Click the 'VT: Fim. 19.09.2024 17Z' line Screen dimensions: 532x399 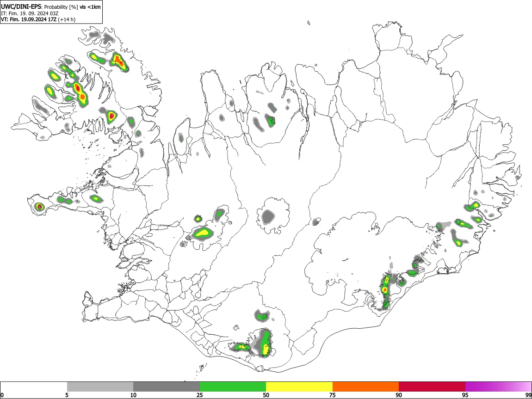pos(29,19)
